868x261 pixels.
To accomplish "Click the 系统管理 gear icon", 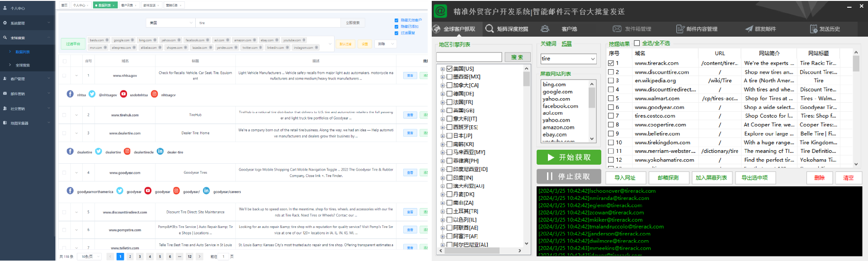I will [5, 23].
